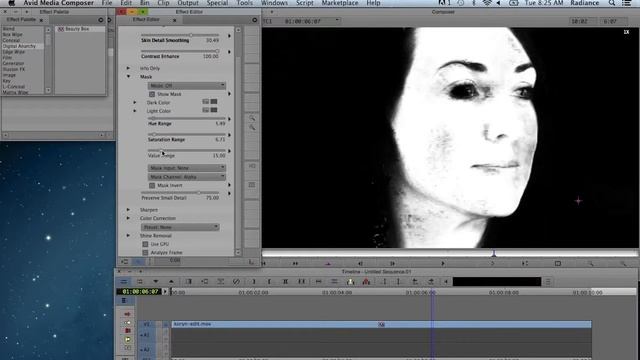The width and height of the screenshot is (640, 360).
Task: Enable the Analyze Frame checkbox
Action: click(x=145, y=253)
